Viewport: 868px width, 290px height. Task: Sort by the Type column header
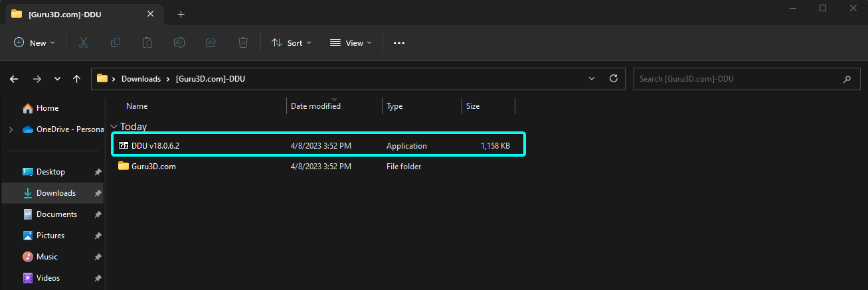pyautogui.click(x=394, y=106)
